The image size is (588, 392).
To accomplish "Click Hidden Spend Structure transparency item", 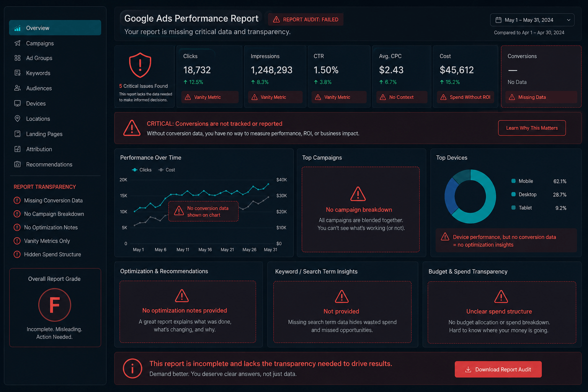I will click(x=47, y=255).
